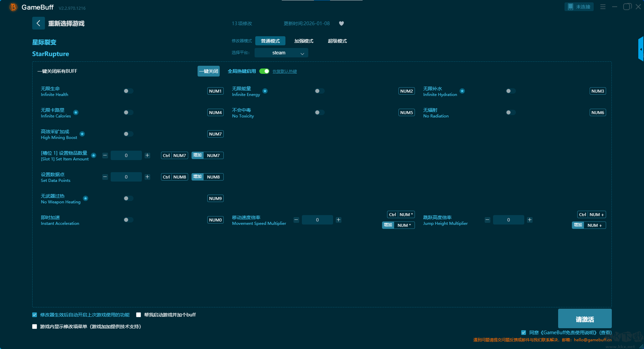Click the star icon beside High Mining Boost
Viewport: 644px width, 349px height.
tap(82, 134)
